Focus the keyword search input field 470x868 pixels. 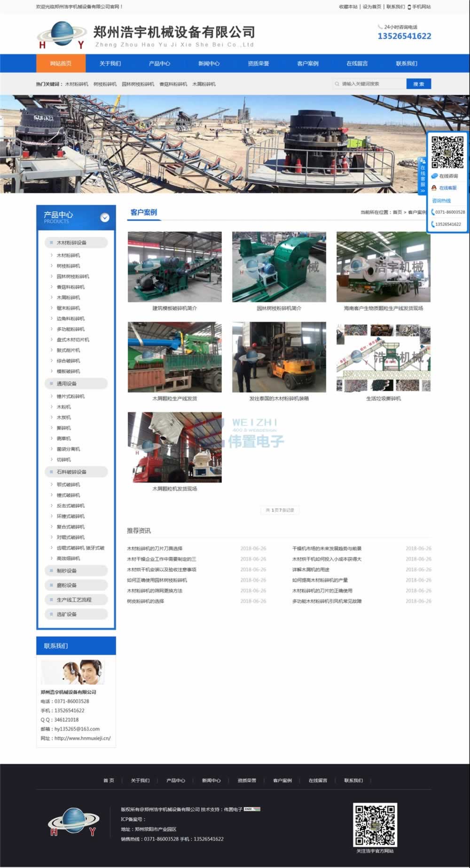coord(371,84)
